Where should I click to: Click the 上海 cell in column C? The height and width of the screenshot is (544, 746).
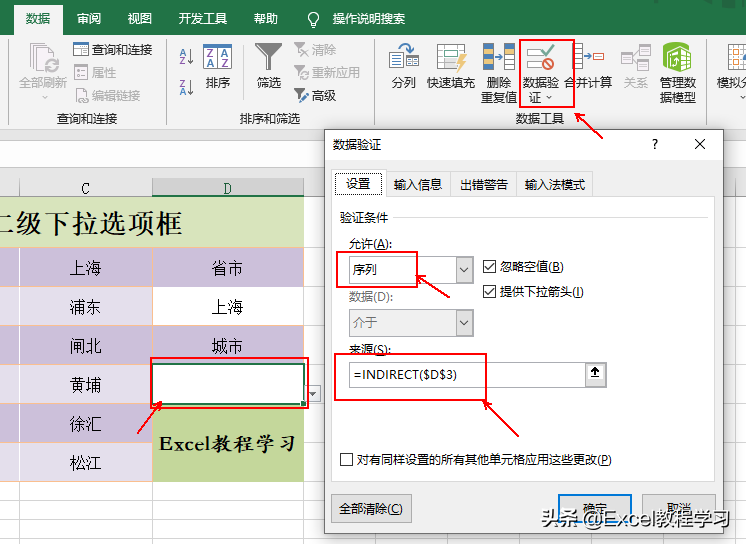86,267
